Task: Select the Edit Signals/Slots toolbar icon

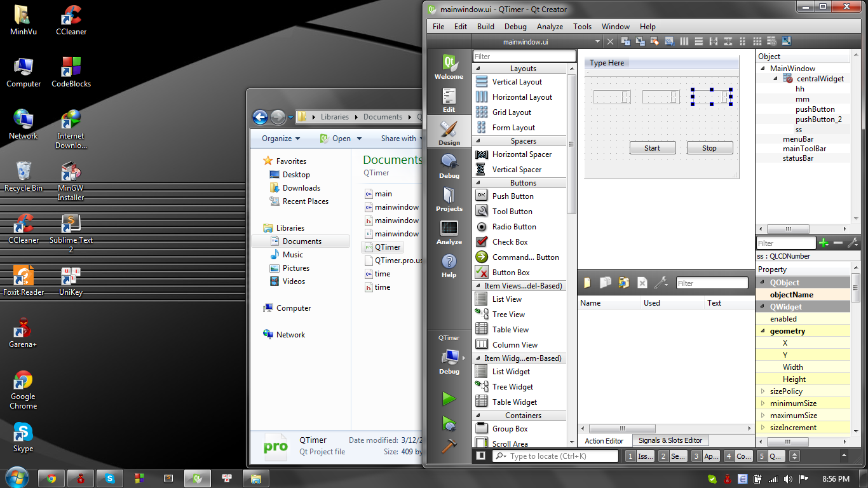Action: [x=640, y=41]
